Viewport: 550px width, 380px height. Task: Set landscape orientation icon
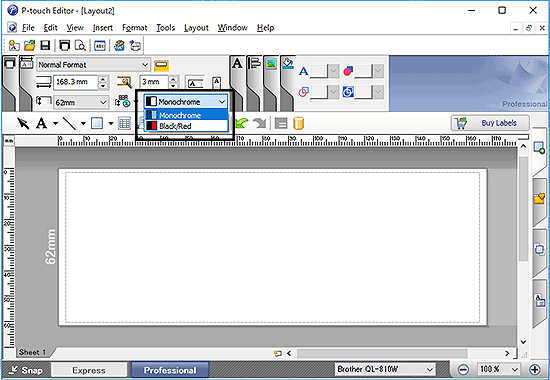tap(195, 83)
